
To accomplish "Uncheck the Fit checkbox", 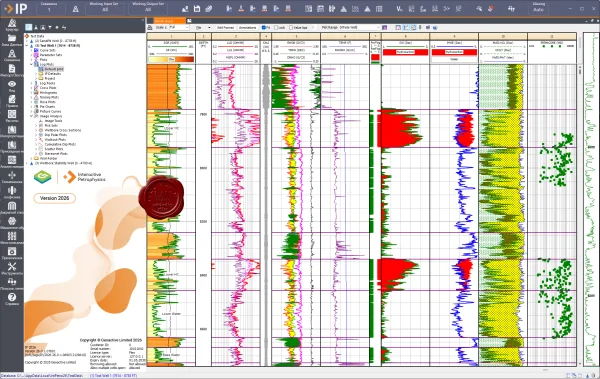I will pos(263,28).
